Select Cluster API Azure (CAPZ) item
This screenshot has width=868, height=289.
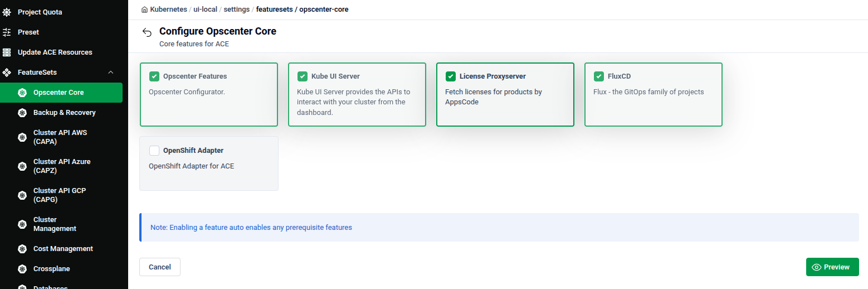pos(61,166)
